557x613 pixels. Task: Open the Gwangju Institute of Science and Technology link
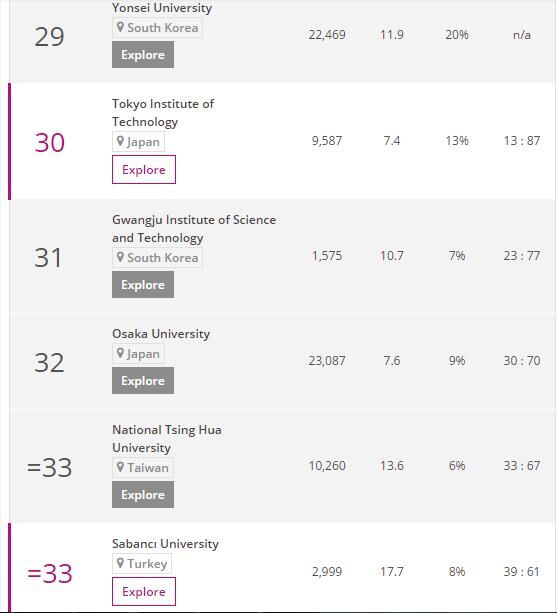(x=194, y=229)
